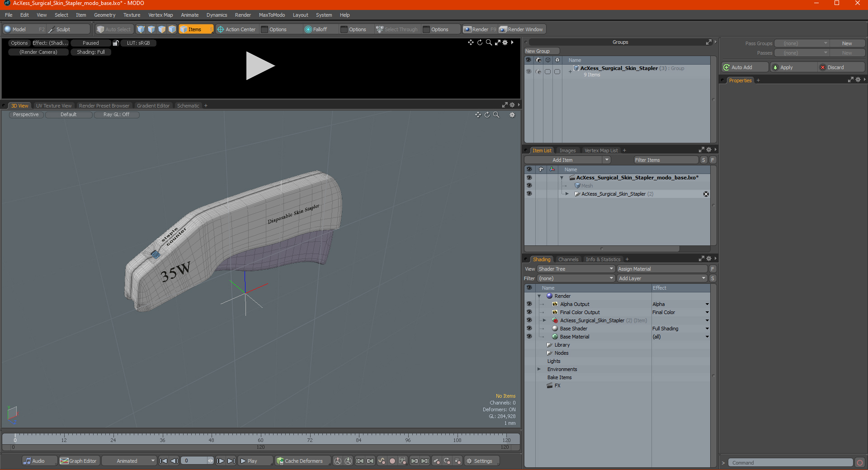Open the Gradient Editor tab
Viewport: 868px width, 470px height.
click(153, 106)
